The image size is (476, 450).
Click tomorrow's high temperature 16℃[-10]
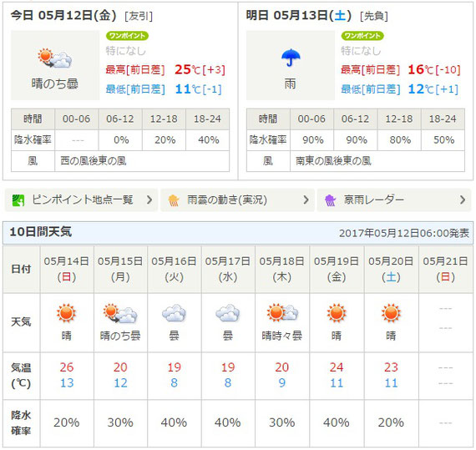pyautogui.click(x=434, y=70)
